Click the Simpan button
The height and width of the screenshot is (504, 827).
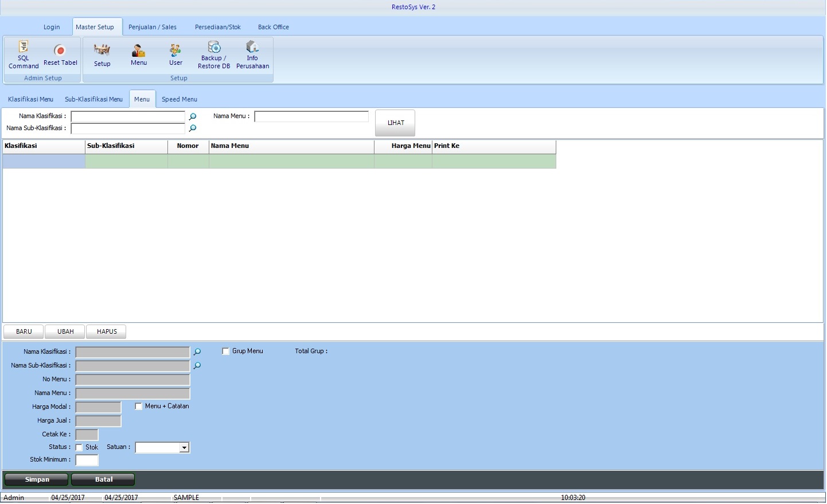click(x=37, y=480)
